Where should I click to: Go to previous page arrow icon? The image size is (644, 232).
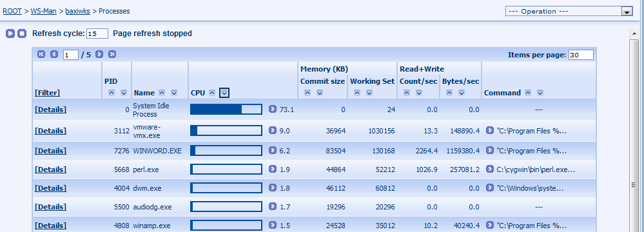[x=54, y=54]
